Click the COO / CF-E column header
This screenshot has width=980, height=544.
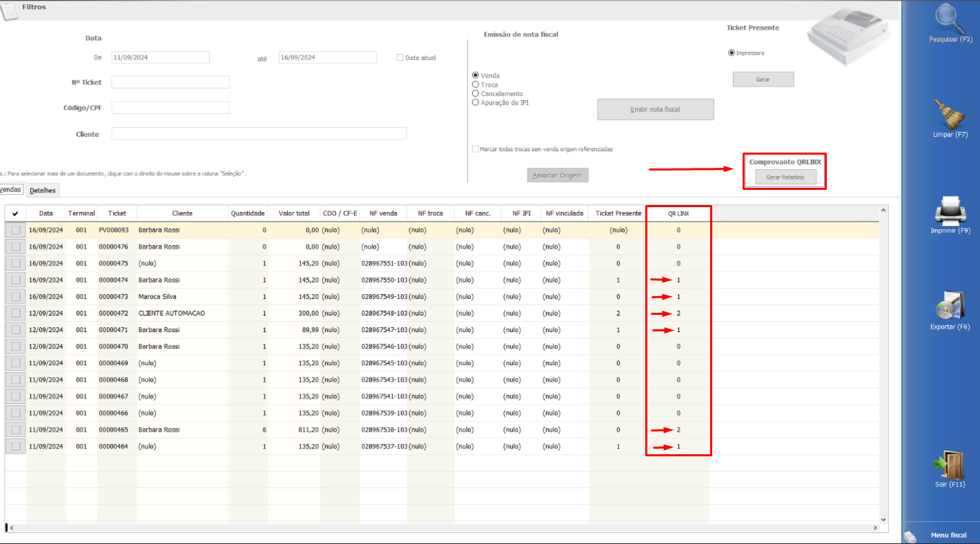point(340,213)
